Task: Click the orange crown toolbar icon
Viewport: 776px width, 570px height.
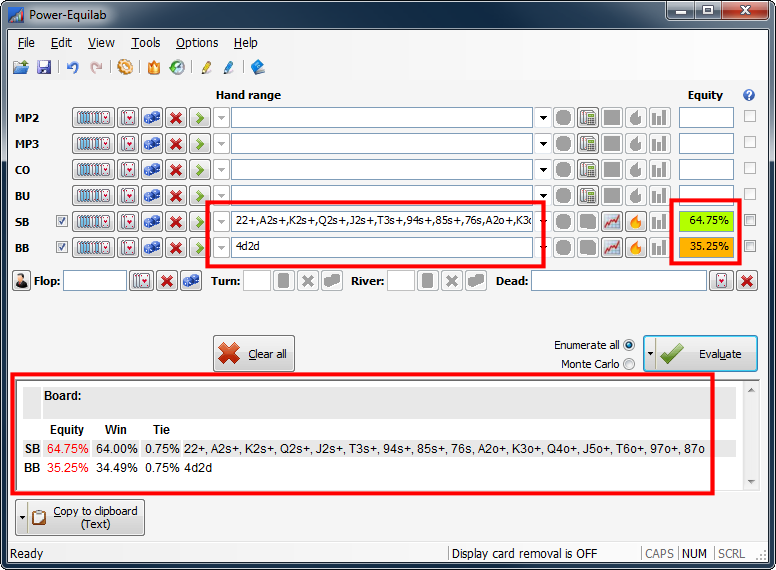Action: click(154, 67)
